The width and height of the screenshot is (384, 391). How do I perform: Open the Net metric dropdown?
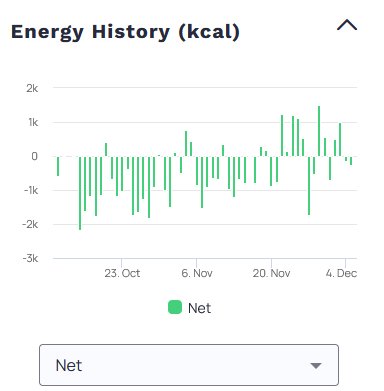click(x=189, y=365)
